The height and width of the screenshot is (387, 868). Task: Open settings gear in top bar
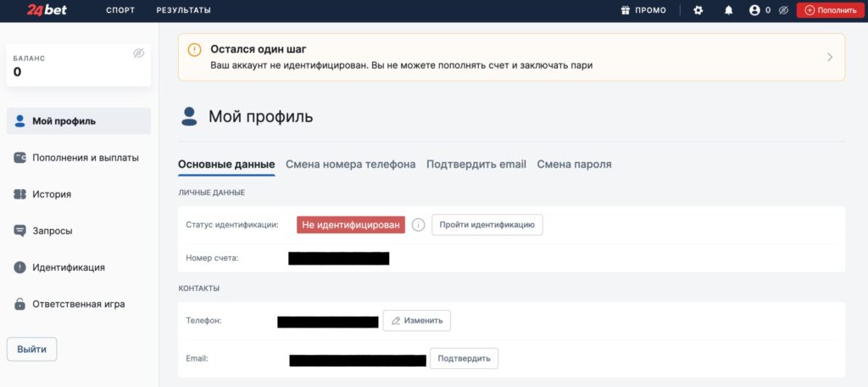tap(698, 10)
